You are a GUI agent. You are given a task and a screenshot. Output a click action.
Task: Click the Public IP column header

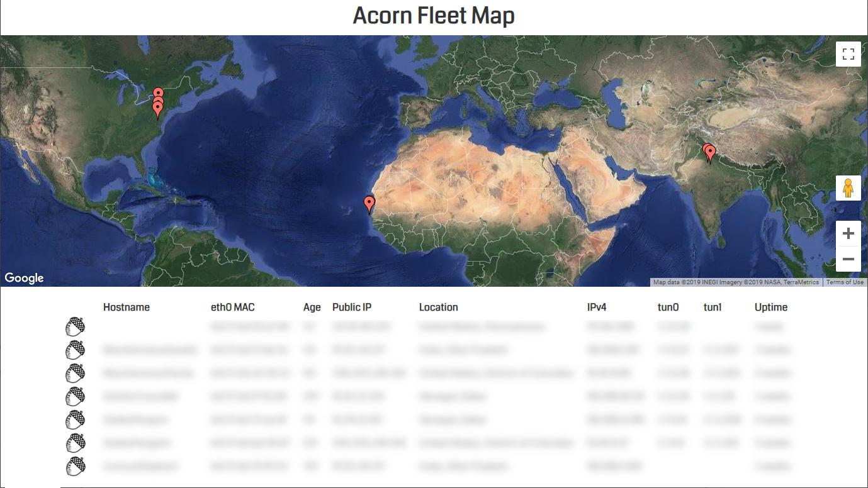tap(352, 307)
